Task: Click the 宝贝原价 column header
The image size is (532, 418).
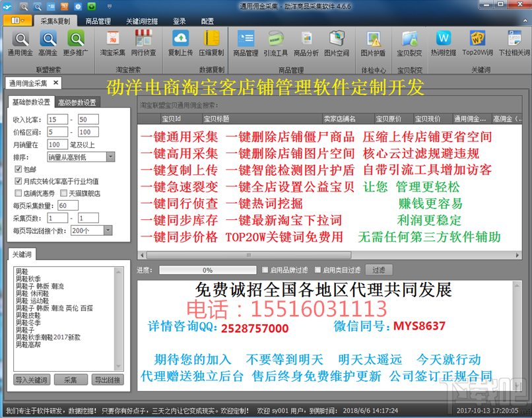Action: pyautogui.click(x=393, y=119)
